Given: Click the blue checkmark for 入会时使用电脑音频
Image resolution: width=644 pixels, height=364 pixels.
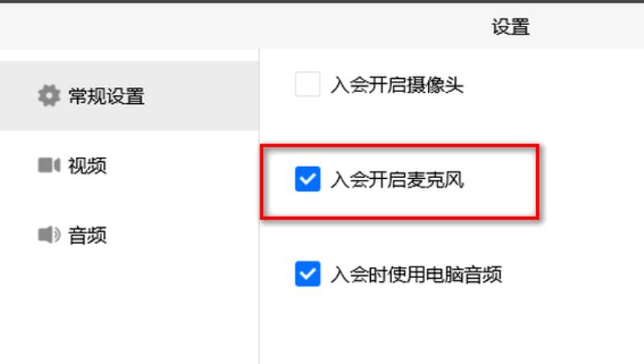Looking at the screenshot, I should click(x=308, y=274).
